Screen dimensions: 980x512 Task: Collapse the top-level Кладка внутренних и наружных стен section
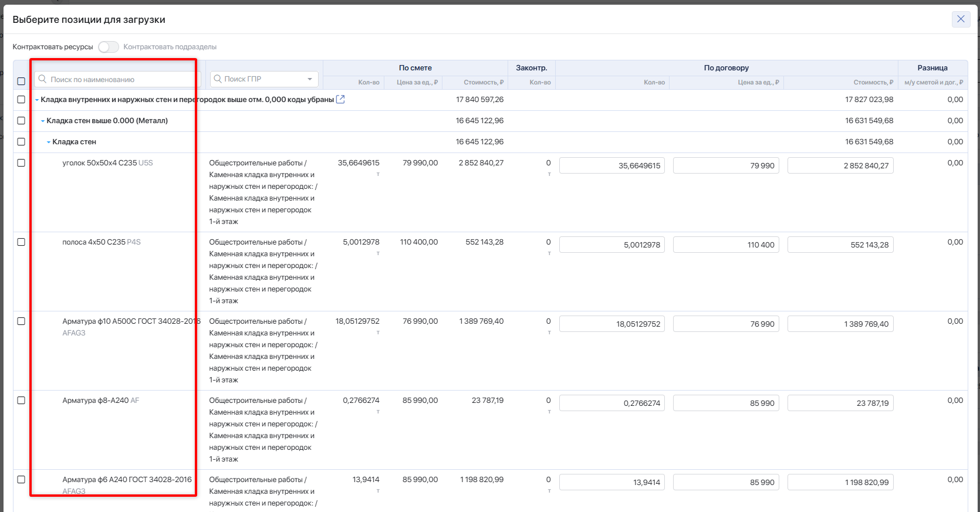pyautogui.click(x=37, y=100)
